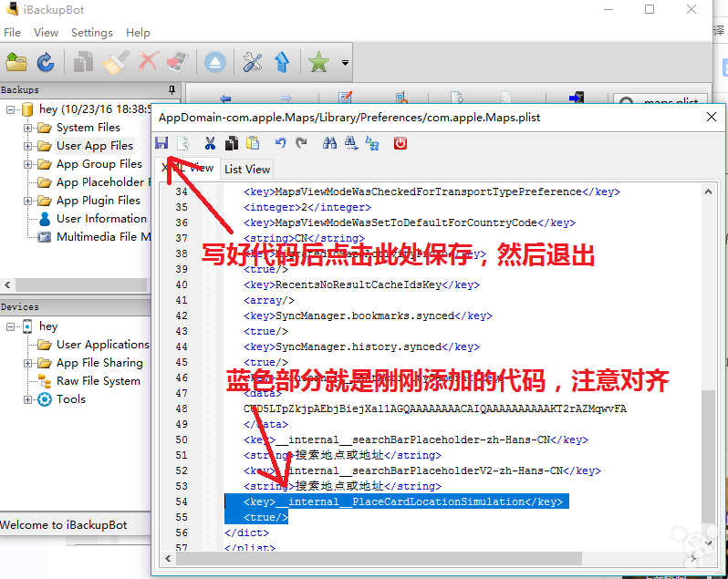Screen dimensions: 728x579
Task: Click the Paste clipboard icon in editor
Action: (x=253, y=143)
